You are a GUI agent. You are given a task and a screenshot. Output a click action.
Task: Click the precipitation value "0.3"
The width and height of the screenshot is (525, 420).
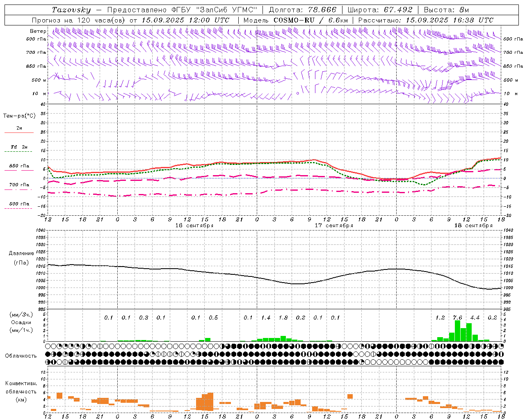tap(144, 318)
